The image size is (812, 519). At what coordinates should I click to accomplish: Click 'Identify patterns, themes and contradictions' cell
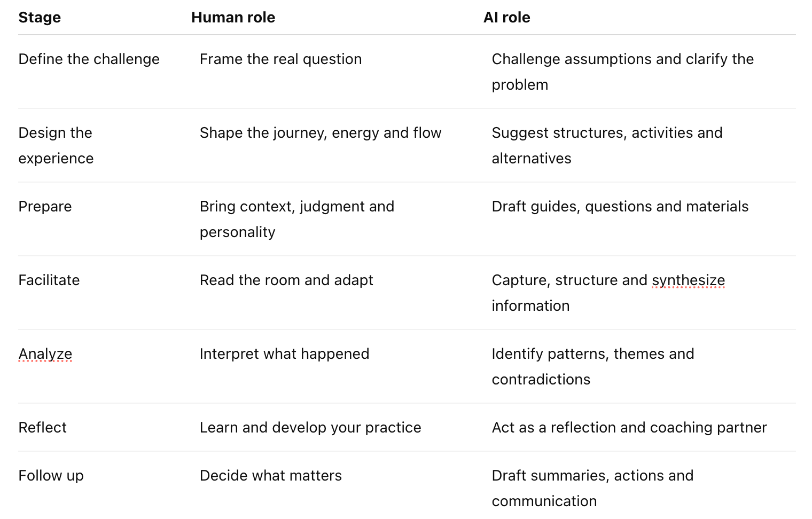[x=593, y=366]
